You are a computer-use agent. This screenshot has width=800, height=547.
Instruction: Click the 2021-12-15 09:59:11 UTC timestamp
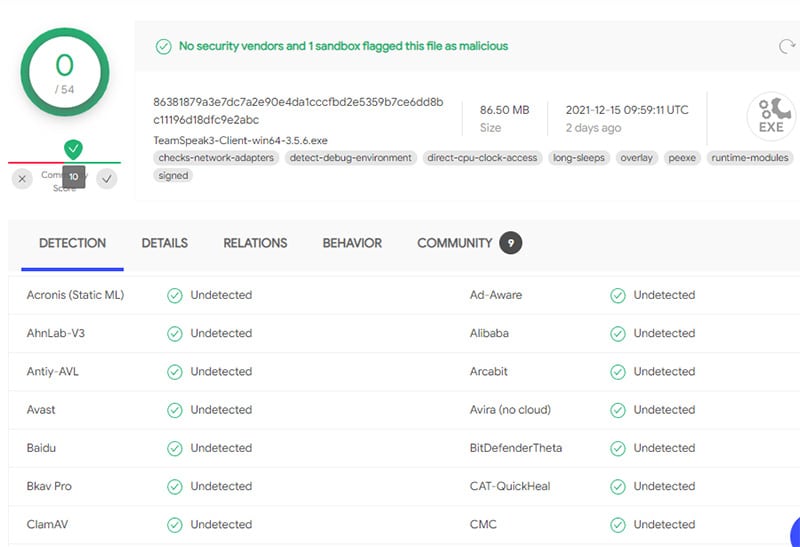pyautogui.click(x=627, y=110)
